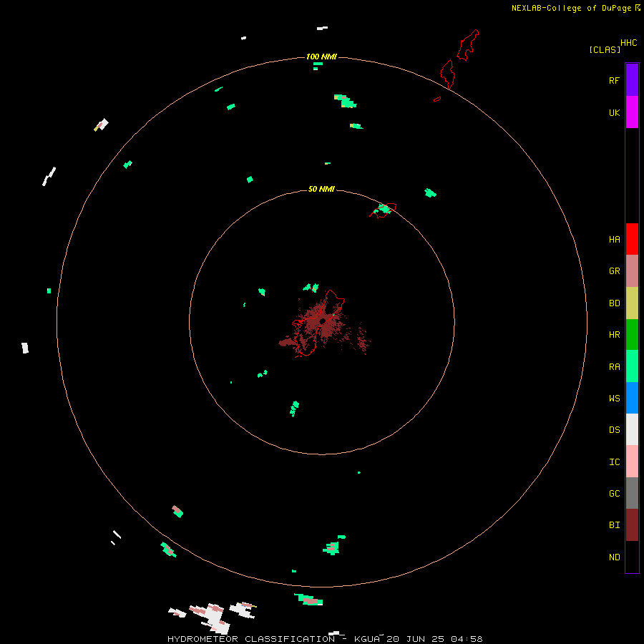The image size is (644, 644).
Task: Click the BD yellow legend swatch
Action: tap(632, 303)
